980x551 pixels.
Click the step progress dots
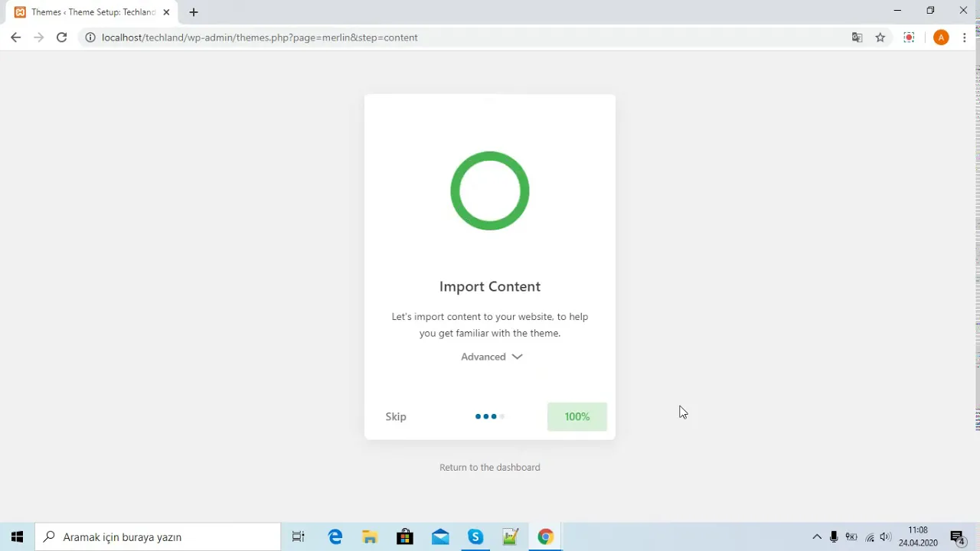tap(490, 416)
